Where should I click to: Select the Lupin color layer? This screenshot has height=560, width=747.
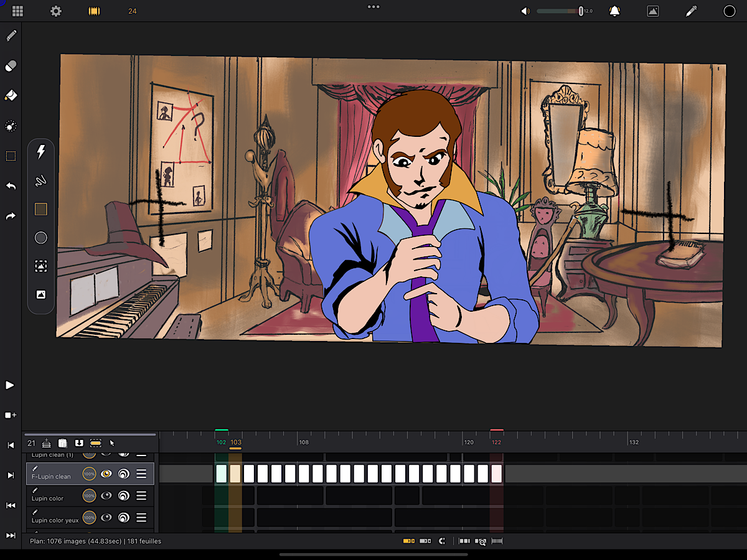[x=90, y=495]
